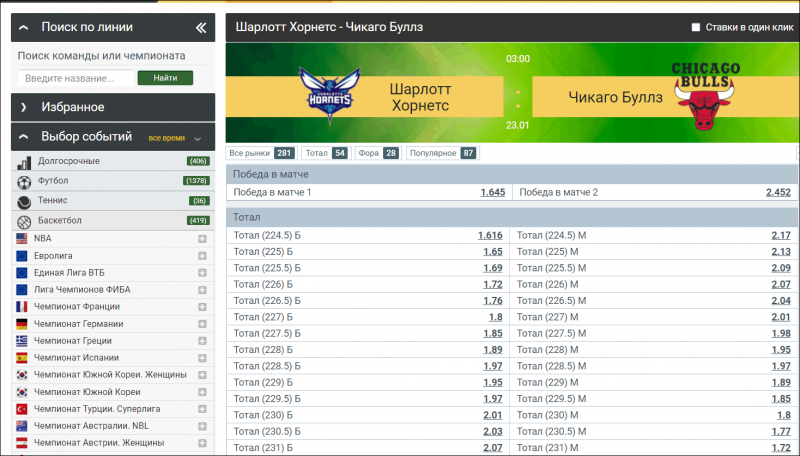This screenshot has width=800, height=456.
Task: Open the все время period dropdown
Action: pyautogui.click(x=175, y=138)
